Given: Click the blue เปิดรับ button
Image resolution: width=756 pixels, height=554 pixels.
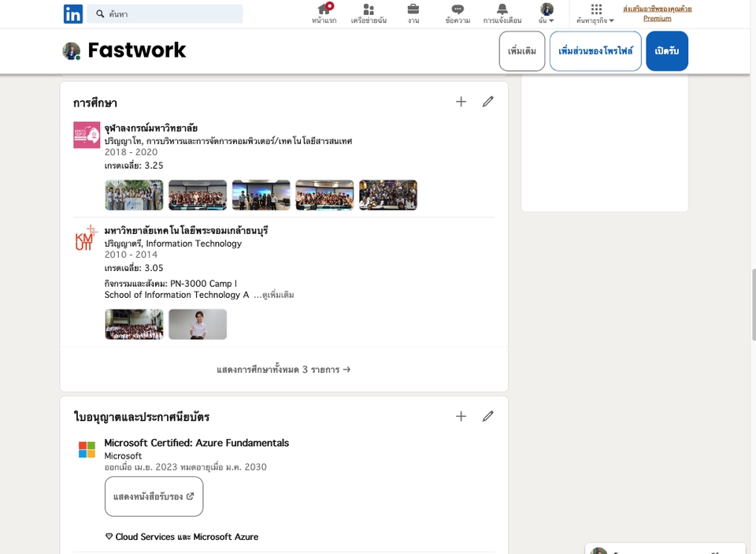Looking at the screenshot, I should pos(667,51).
